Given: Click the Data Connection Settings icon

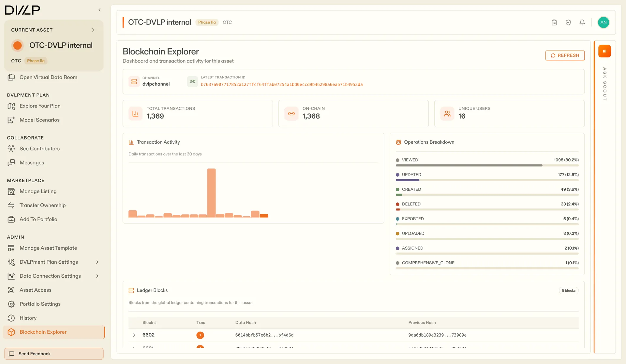Looking at the screenshot, I should 11,276.
